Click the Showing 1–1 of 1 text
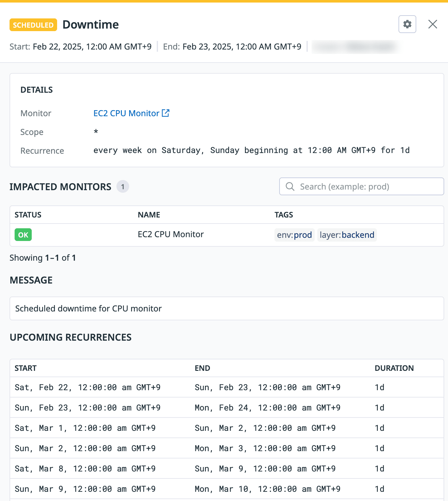 pyautogui.click(x=43, y=258)
